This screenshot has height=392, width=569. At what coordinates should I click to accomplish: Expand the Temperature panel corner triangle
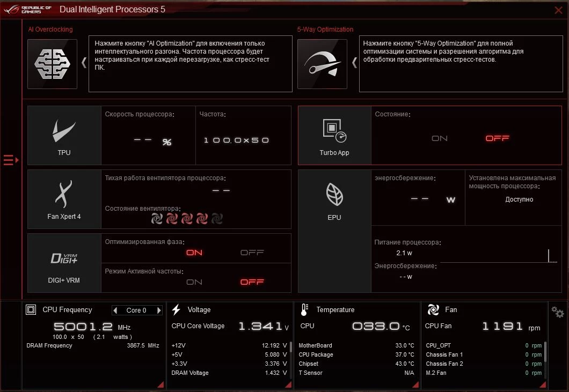click(x=416, y=384)
